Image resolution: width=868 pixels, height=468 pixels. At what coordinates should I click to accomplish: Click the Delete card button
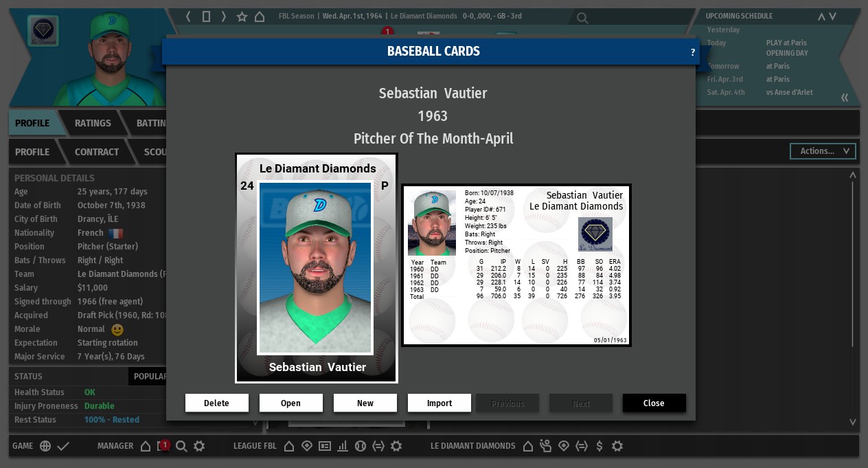point(217,403)
